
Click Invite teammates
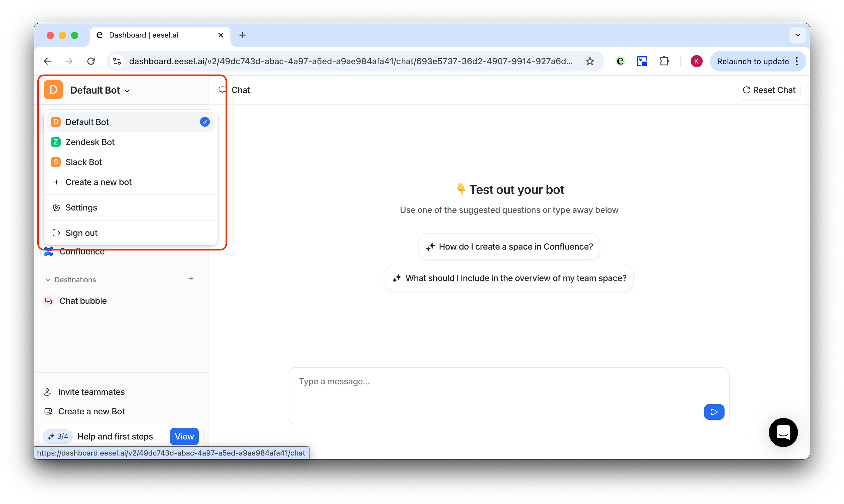[x=85, y=392]
